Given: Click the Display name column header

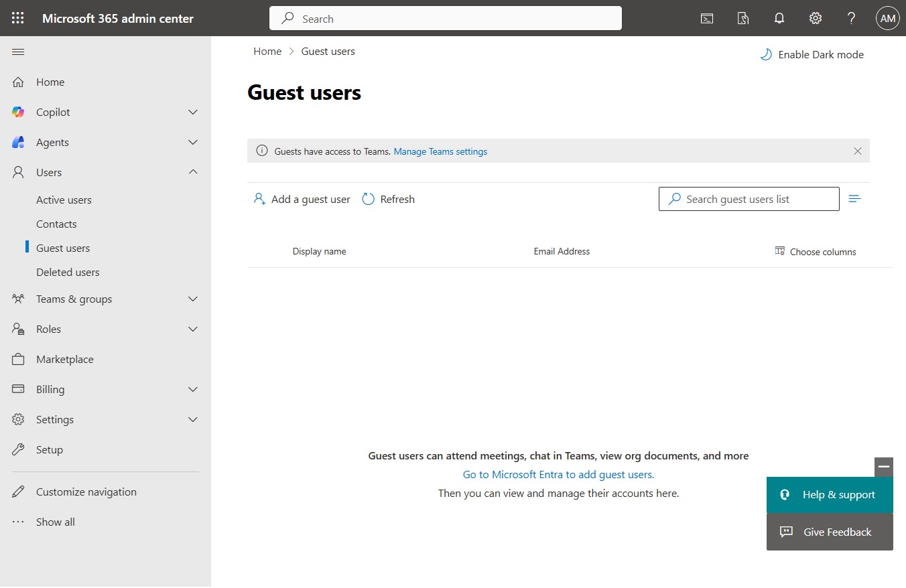Looking at the screenshot, I should (x=319, y=252).
